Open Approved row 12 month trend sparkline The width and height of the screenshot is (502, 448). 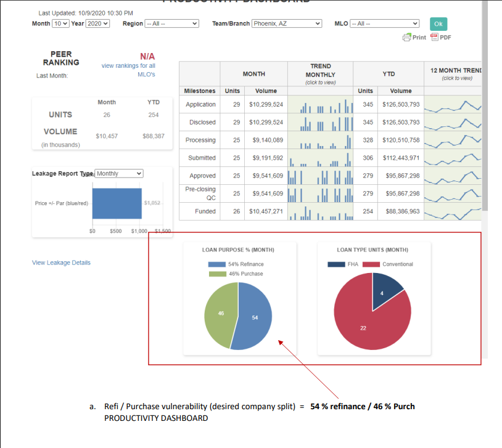click(x=453, y=176)
